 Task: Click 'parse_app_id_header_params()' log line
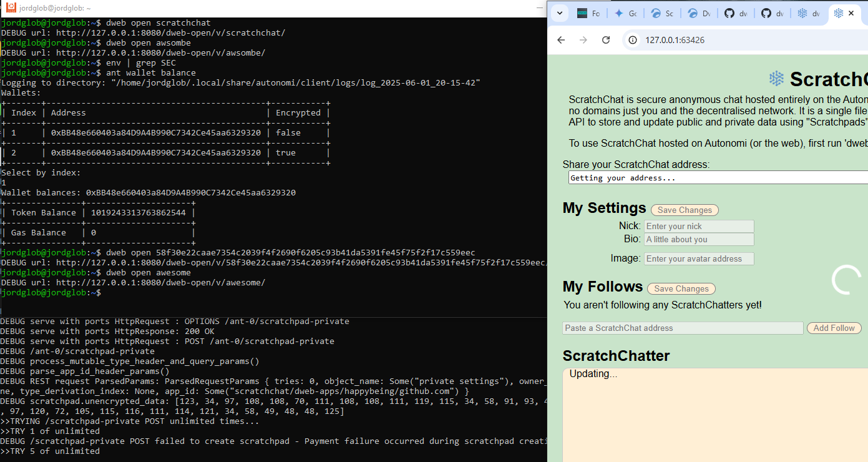point(85,371)
